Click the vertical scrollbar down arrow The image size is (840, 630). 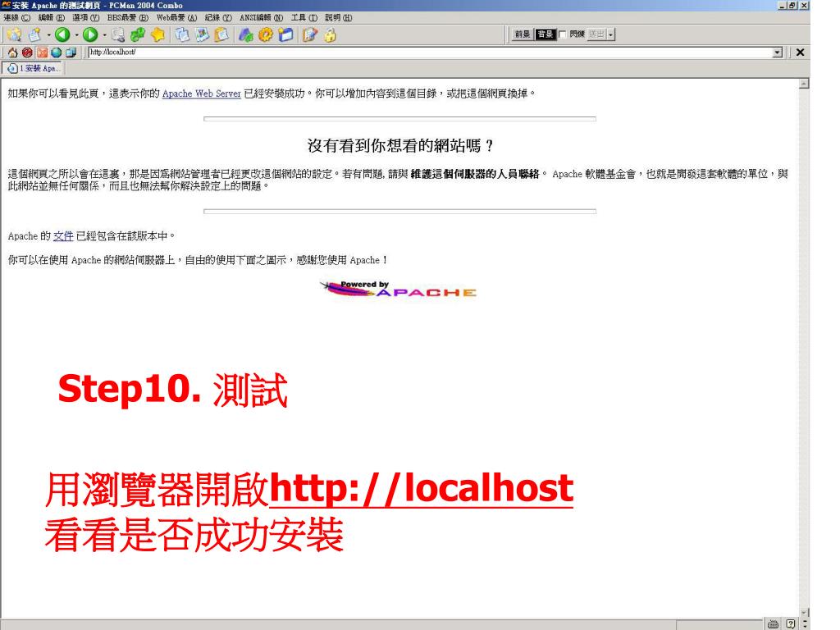pyautogui.click(x=804, y=612)
